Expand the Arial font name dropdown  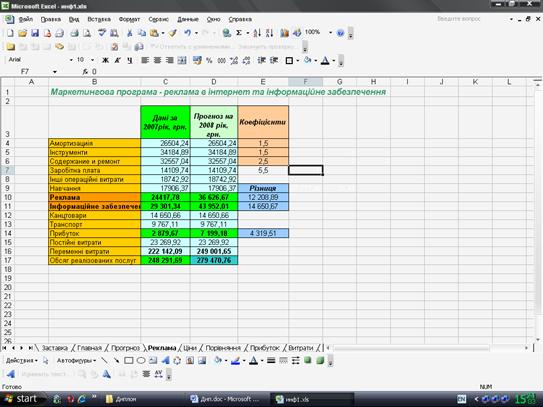(71, 60)
